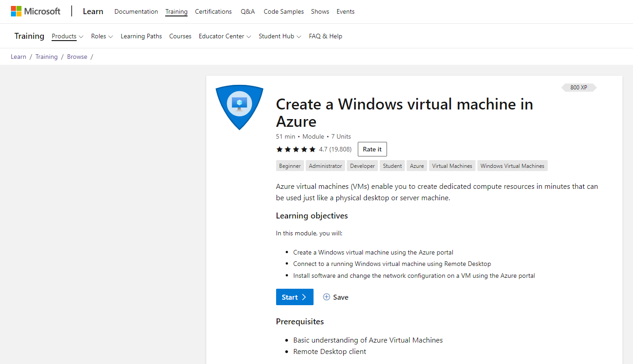Click the Training breadcrumb link
Image resolution: width=633 pixels, height=364 pixels.
click(47, 57)
